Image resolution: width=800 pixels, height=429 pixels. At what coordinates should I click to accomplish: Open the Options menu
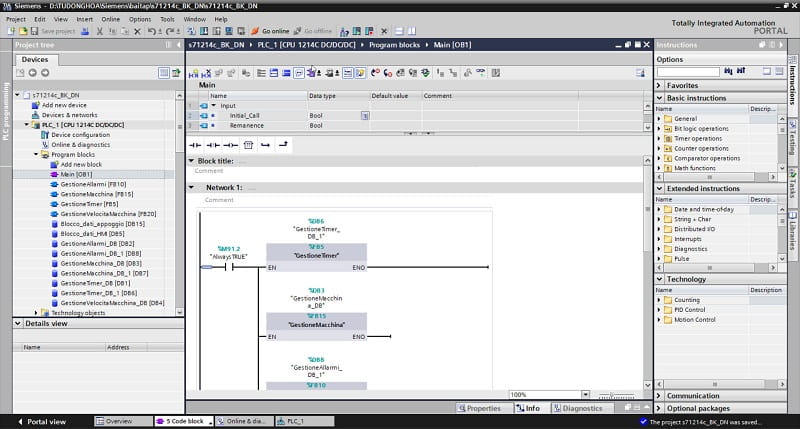[x=140, y=19]
